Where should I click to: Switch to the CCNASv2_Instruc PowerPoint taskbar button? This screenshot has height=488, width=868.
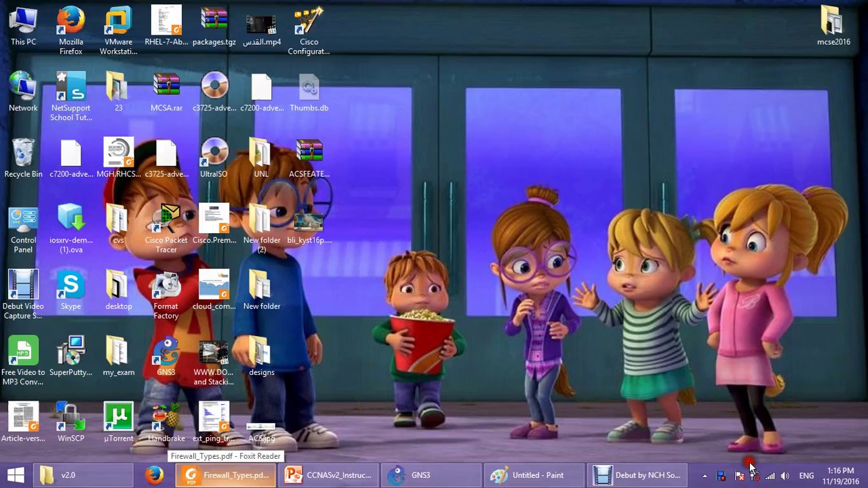[329, 475]
